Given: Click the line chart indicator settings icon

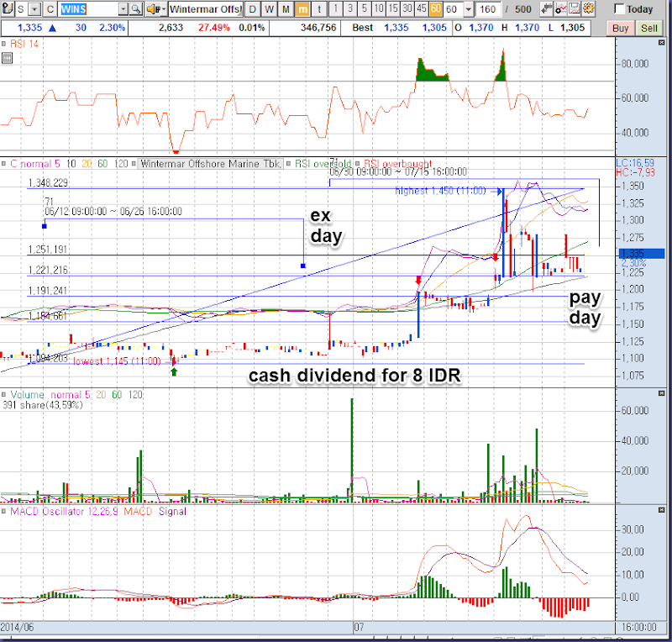Looking at the screenshot, I should [560, 8].
